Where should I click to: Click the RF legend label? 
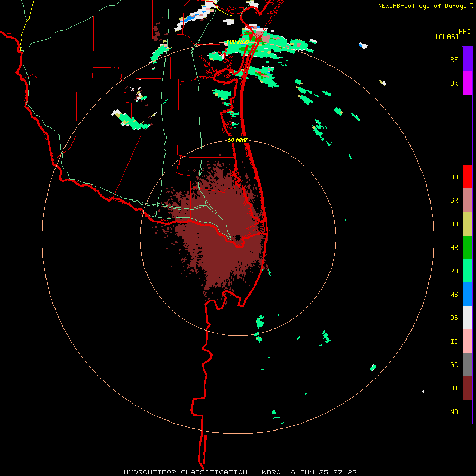coord(454,59)
